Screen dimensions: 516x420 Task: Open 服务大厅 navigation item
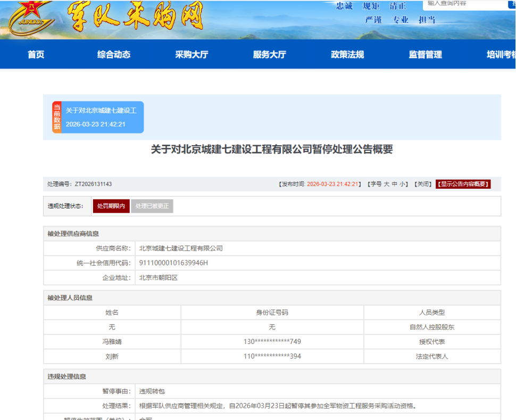pyautogui.click(x=270, y=54)
